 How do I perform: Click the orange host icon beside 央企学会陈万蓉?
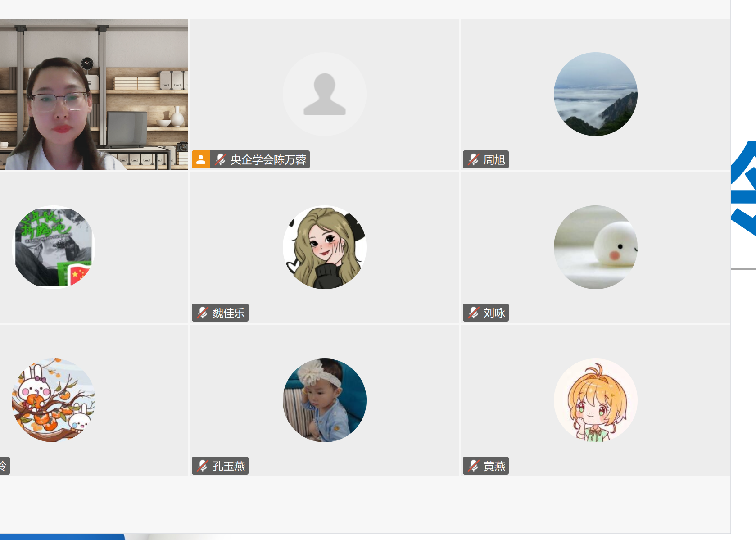coord(201,159)
